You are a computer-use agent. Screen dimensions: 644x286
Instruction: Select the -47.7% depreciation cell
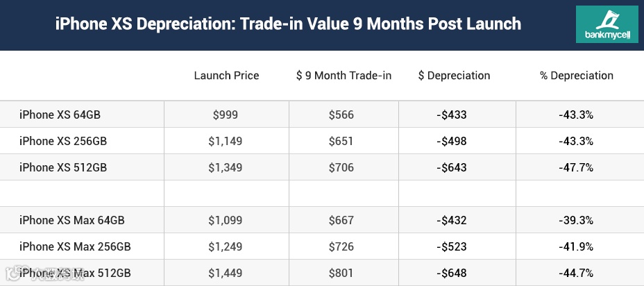pyautogui.click(x=576, y=167)
